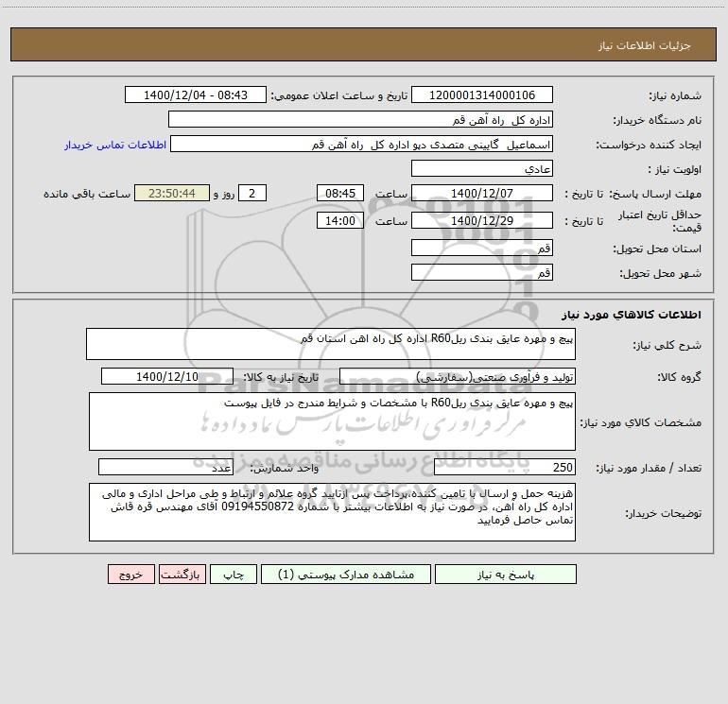
Task: Click the تعداد / مقدار مورد نیاز label
Action: coord(649,469)
